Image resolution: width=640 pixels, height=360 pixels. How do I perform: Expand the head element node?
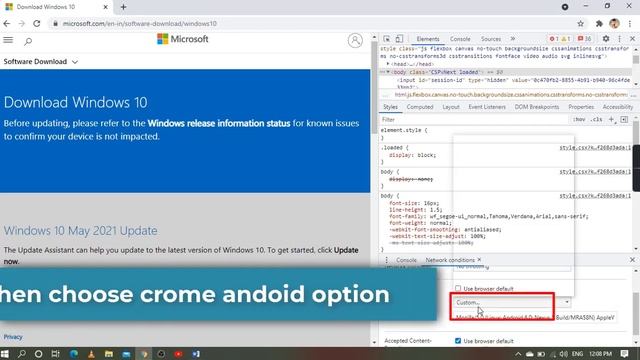tap(388, 64)
